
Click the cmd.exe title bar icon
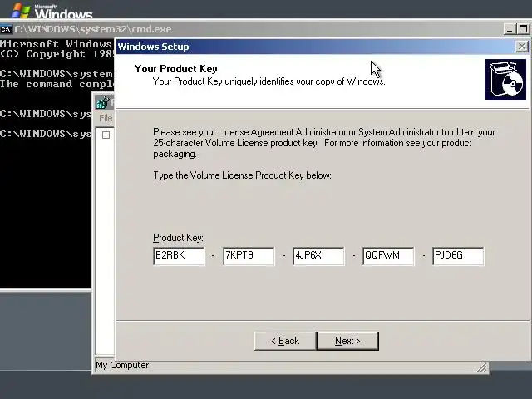pyautogui.click(x=6, y=29)
